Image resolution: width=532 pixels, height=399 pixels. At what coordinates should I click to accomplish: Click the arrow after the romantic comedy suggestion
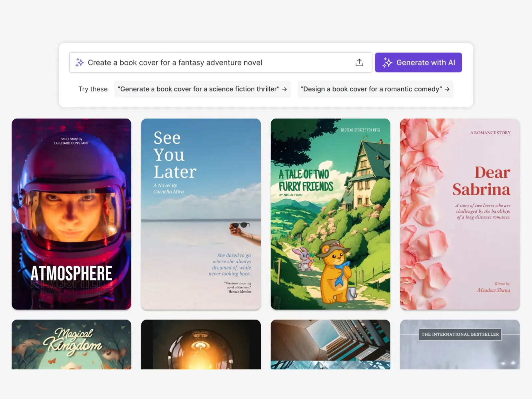[447, 89]
